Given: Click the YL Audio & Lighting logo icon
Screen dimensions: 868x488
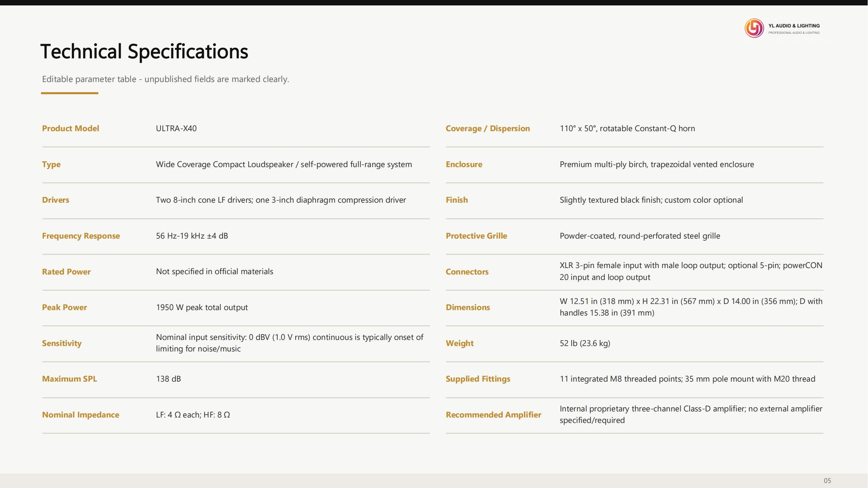Looking at the screenshot, I should click(754, 28).
